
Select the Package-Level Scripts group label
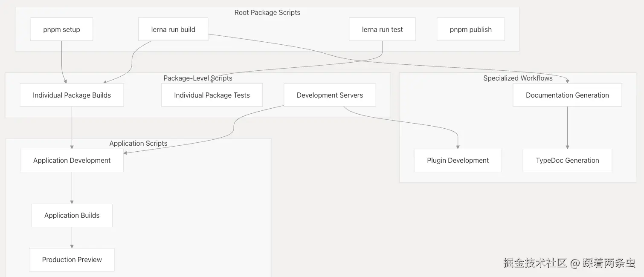pos(198,78)
